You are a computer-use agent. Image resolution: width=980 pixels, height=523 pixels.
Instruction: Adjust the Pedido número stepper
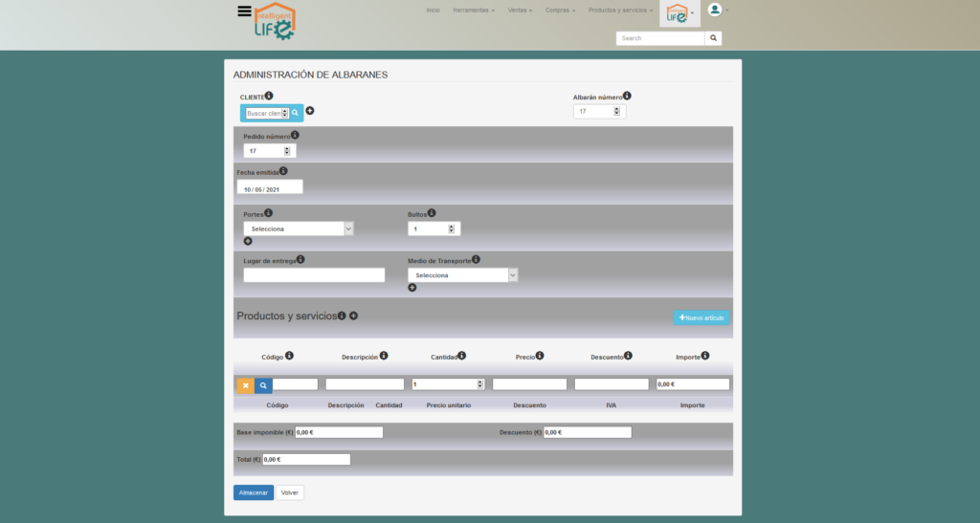(287, 151)
